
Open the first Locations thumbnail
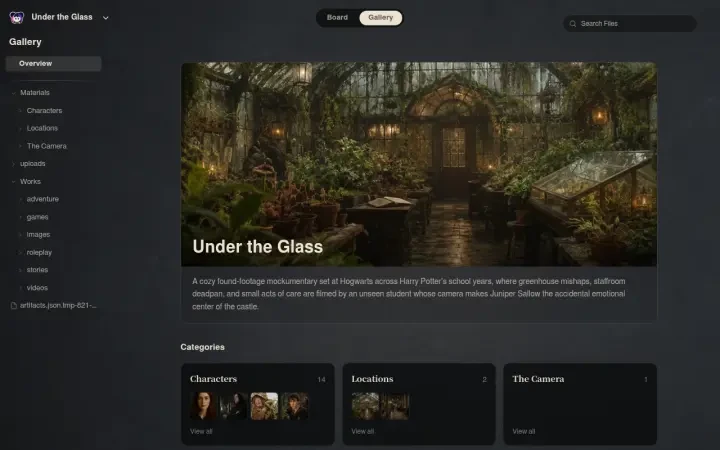point(365,406)
